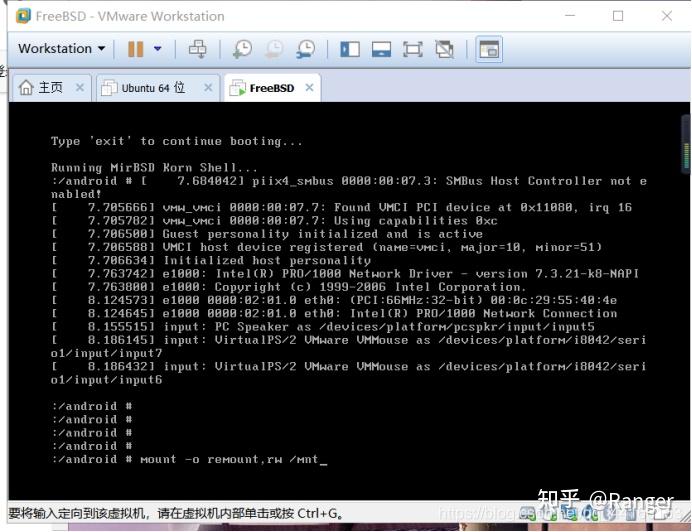Viewport: 692px width, 532px height.
Task: Enter full screen mode
Action: [x=413, y=49]
